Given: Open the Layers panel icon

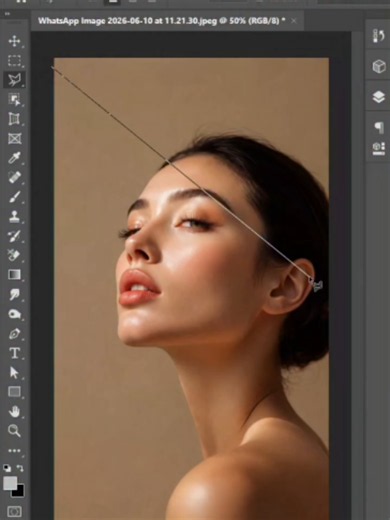Looking at the screenshot, I should [379, 97].
